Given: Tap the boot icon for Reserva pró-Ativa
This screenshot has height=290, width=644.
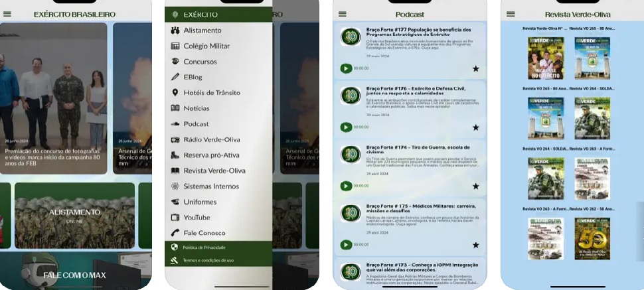Looking at the screenshot, I should (x=175, y=155).
